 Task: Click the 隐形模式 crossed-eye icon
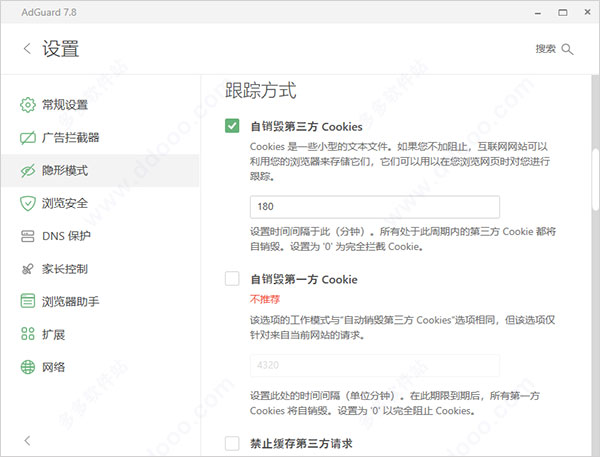pyautogui.click(x=28, y=171)
